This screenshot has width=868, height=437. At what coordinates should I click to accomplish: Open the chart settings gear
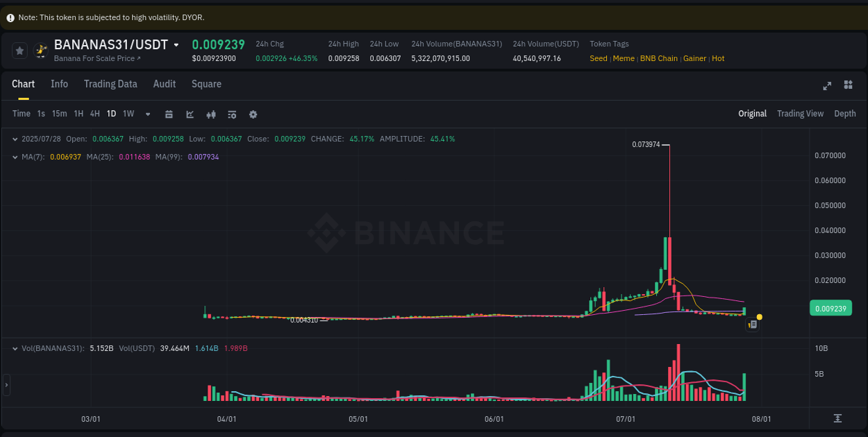pos(253,114)
